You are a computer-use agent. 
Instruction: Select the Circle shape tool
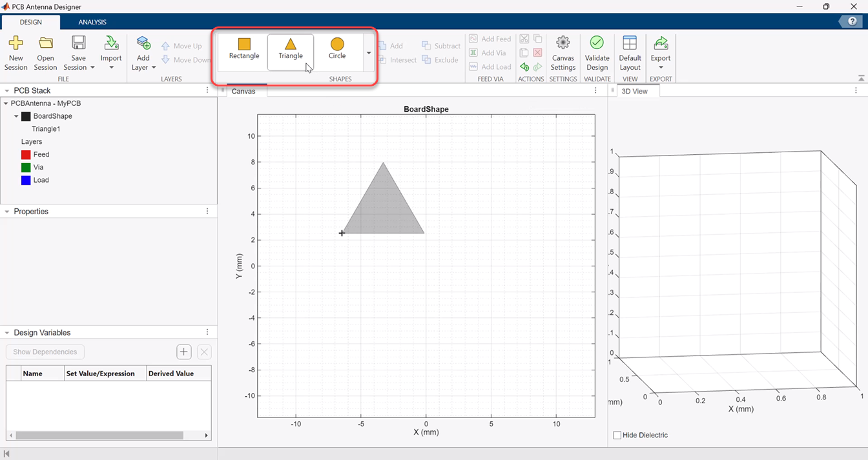[x=337, y=52]
